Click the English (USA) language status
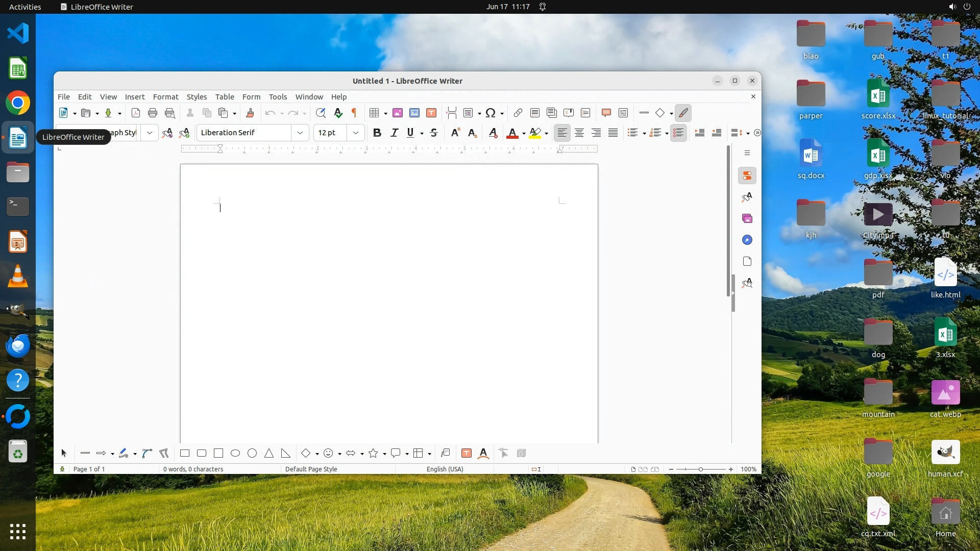Image resolution: width=980 pixels, height=551 pixels. (445, 469)
